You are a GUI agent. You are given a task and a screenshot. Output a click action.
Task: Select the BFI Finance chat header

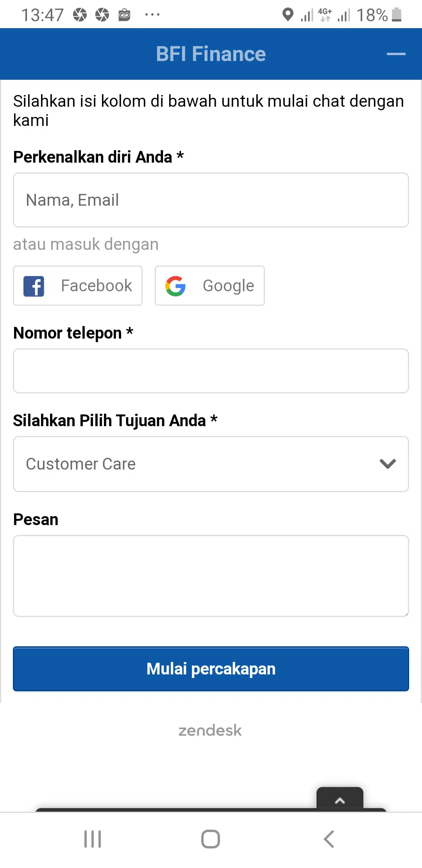(x=210, y=54)
